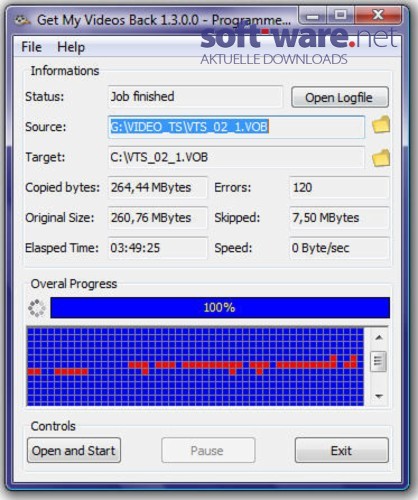Click the Target folder browse icon
418x500 pixels.
tap(381, 158)
